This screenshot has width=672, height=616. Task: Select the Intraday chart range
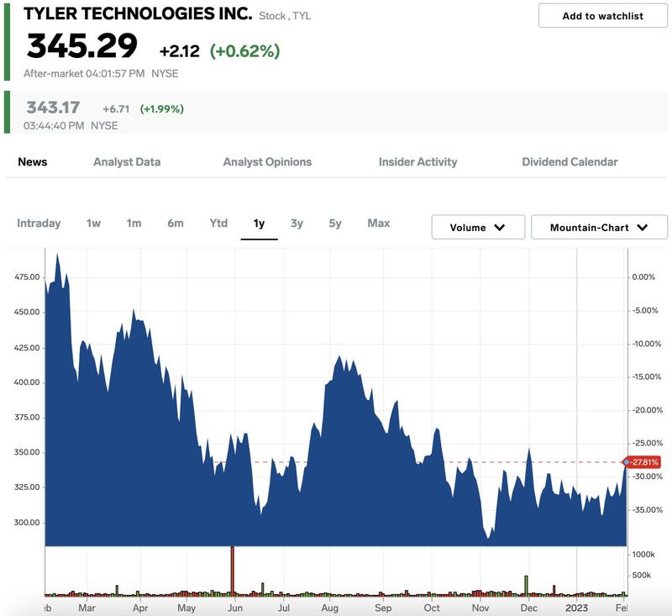tap(39, 224)
